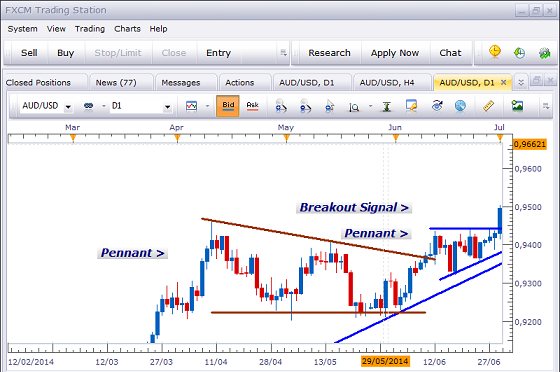Click the Research button
This screenshot has width=560, height=372.
[329, 53]
